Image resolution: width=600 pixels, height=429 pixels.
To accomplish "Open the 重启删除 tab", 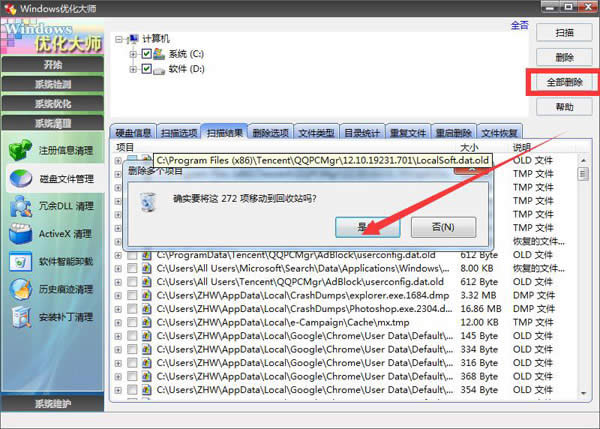I will pos(453,132).
